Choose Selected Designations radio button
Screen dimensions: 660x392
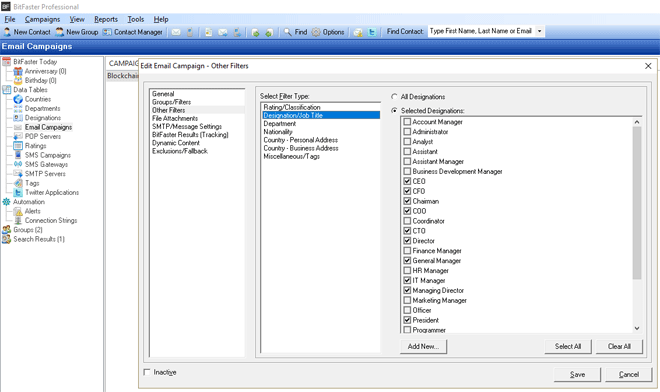click(x=394, y=110)
